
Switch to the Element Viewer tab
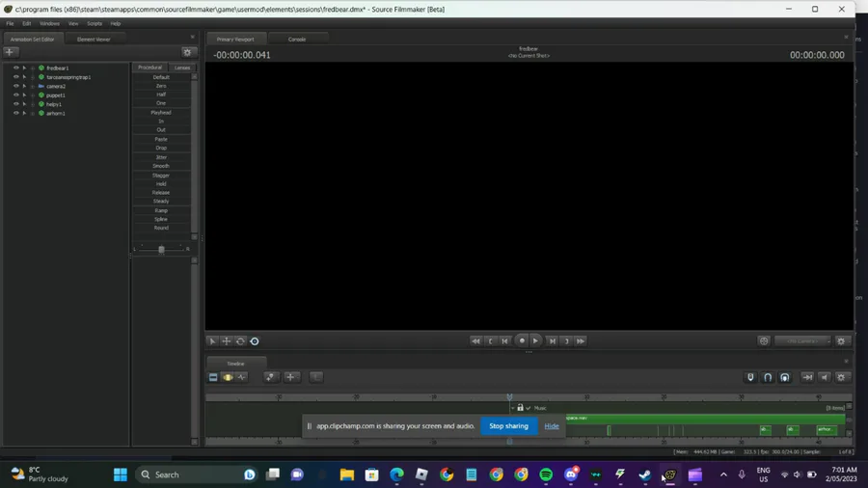point(94,40)
